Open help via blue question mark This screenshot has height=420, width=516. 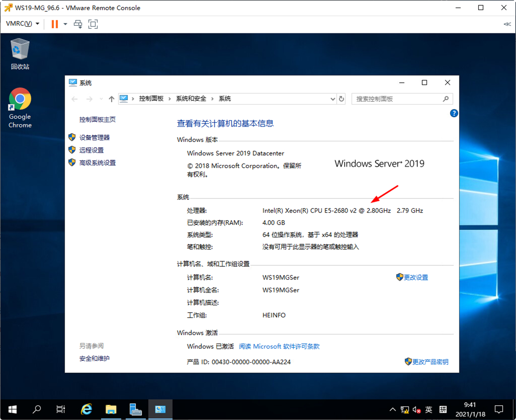(x=454, y=113)
